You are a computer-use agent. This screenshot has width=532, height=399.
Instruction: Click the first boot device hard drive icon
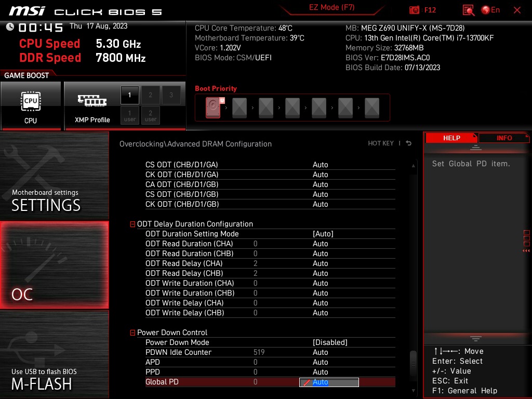click(x=213, y=108)
